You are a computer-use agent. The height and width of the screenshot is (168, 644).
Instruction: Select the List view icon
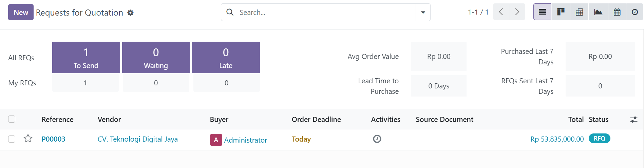coord(542,12)
